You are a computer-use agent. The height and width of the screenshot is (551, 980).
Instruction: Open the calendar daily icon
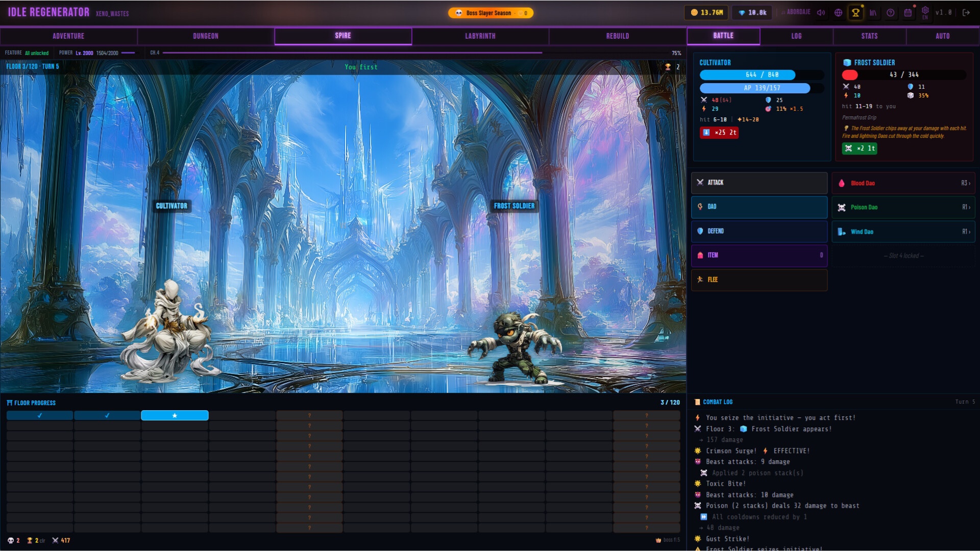tap(908, 13)
